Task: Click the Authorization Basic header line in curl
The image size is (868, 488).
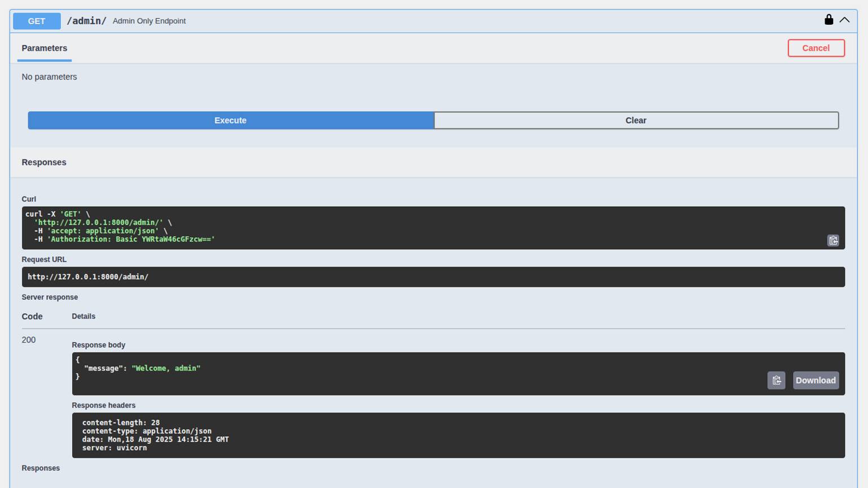Action: (x=124, y=239)
